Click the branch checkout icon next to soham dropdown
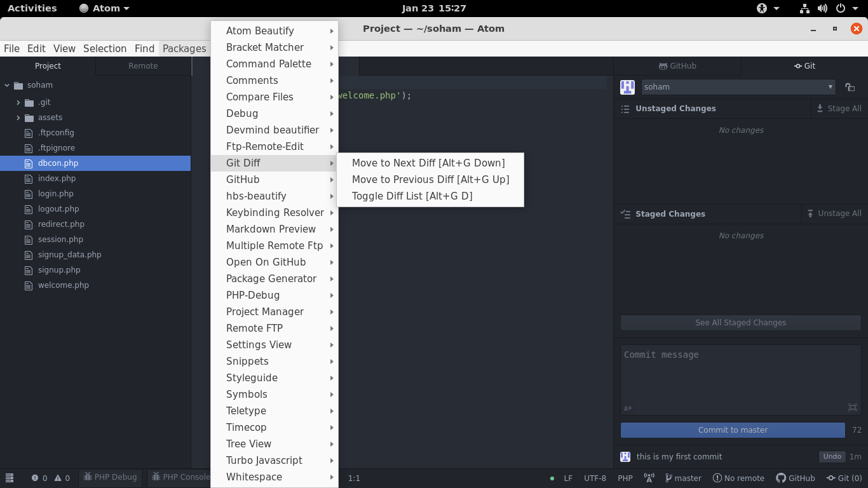This screenshot has width=868, height=488. (x=850, y=87)
